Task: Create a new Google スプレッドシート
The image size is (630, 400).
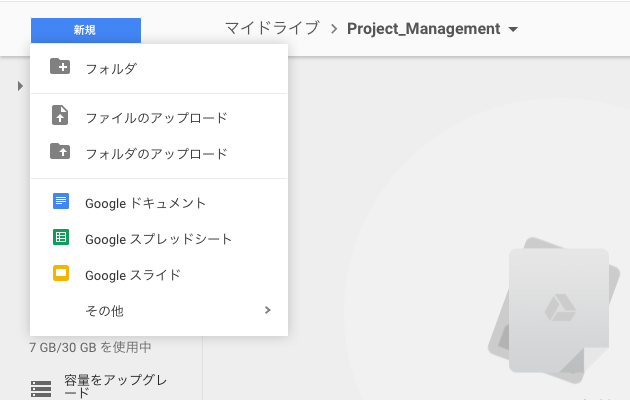Action: point(159,239)
